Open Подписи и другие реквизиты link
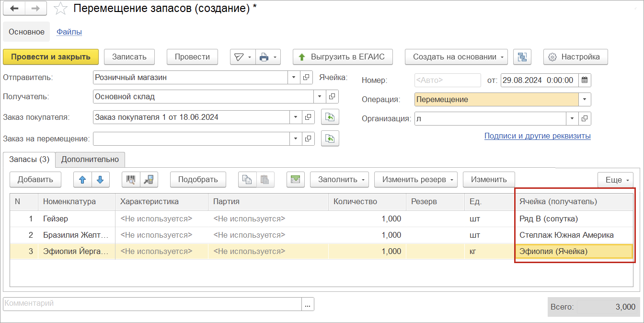Image resolution: width=644 pixels, height=323 pixels. click(538, 136)
